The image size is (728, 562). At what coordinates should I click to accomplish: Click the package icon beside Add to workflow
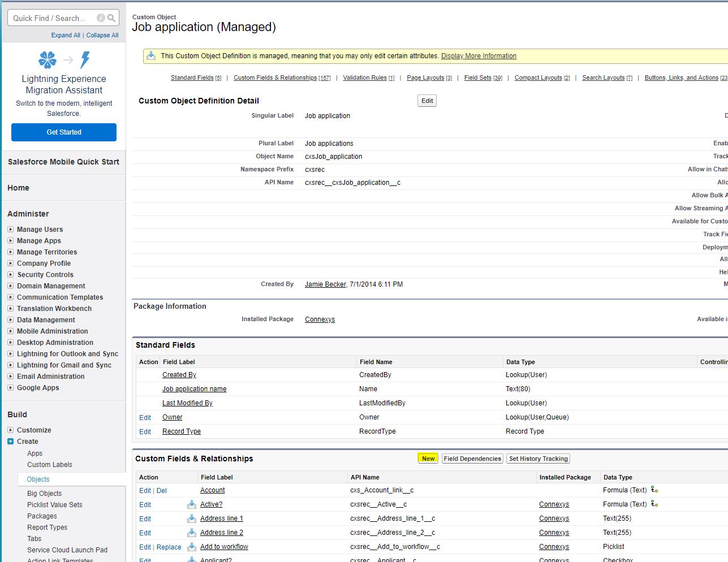click(x=192, y=547)
